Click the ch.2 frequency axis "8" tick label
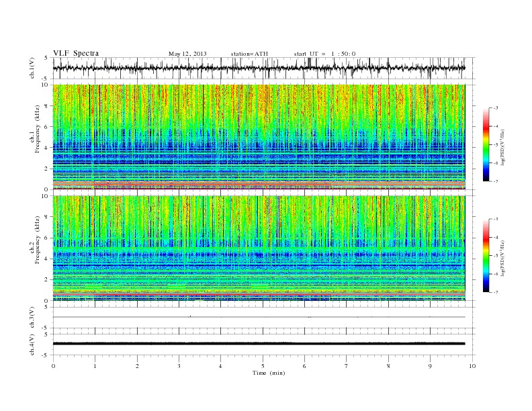This screenshot has height=411, width=532. 47,217
